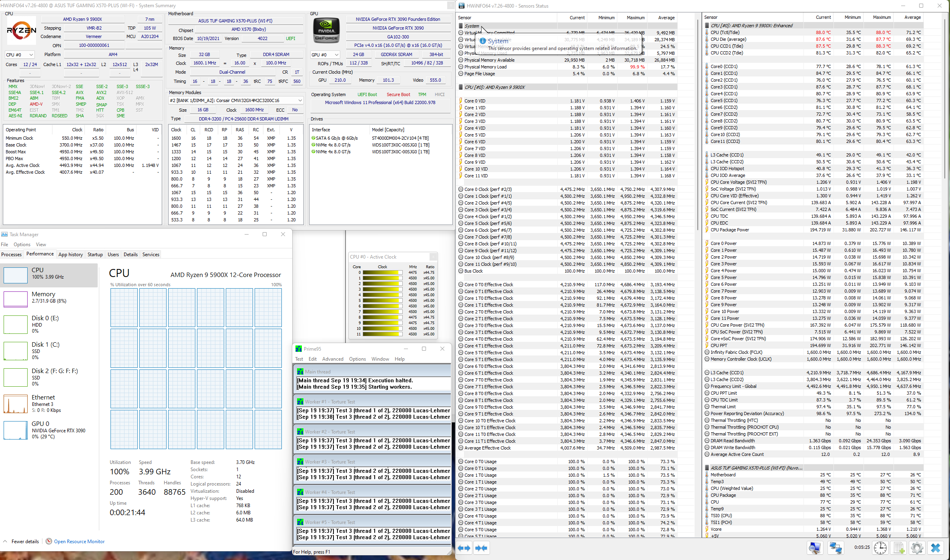Screen dimensions: 950x560
Task: Select the Memory thumbnail in Task Manager sidebar
Action: click(x=16, y=299)
